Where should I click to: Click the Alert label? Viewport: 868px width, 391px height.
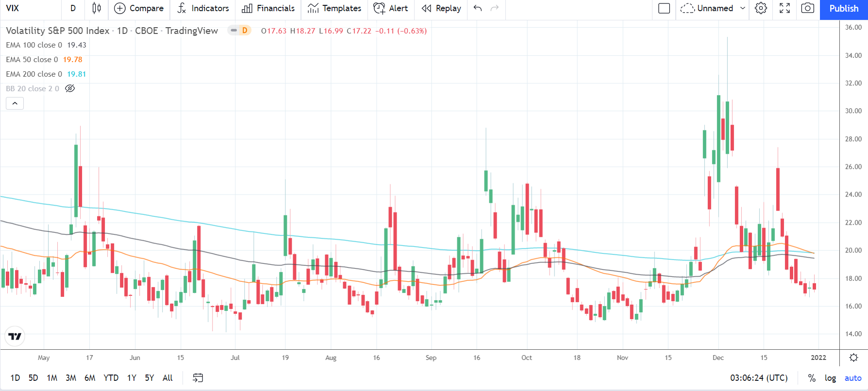point(399,8)
